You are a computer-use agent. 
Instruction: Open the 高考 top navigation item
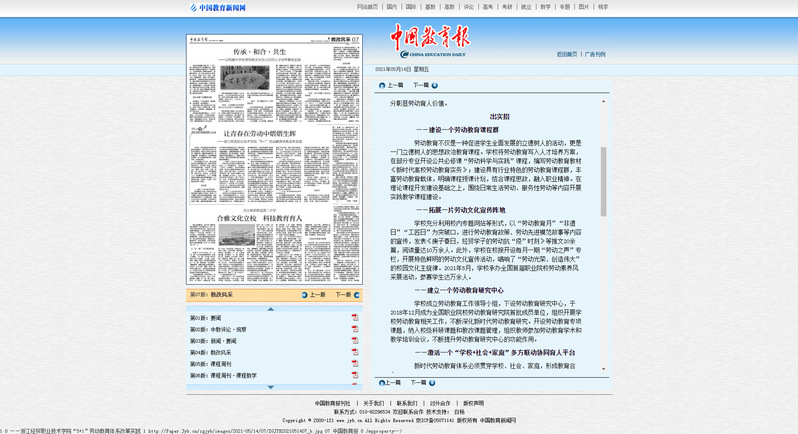(488, 7)
